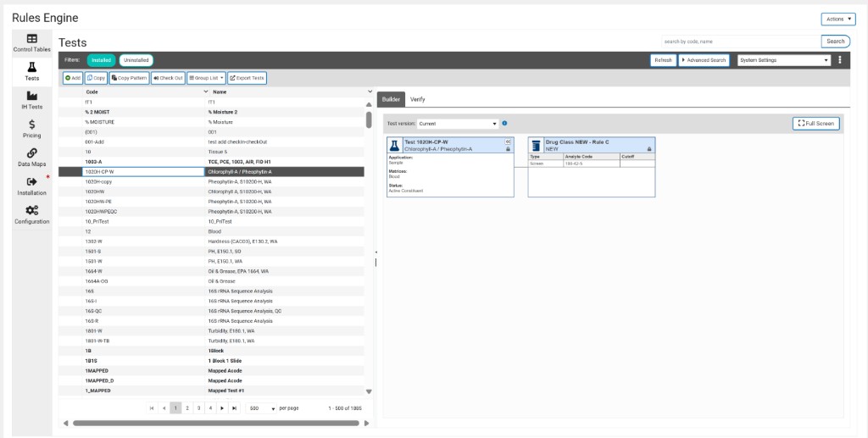Click the Drug Class NEW rule icon
The image size is (868, 438).
(x=536, y=146)
